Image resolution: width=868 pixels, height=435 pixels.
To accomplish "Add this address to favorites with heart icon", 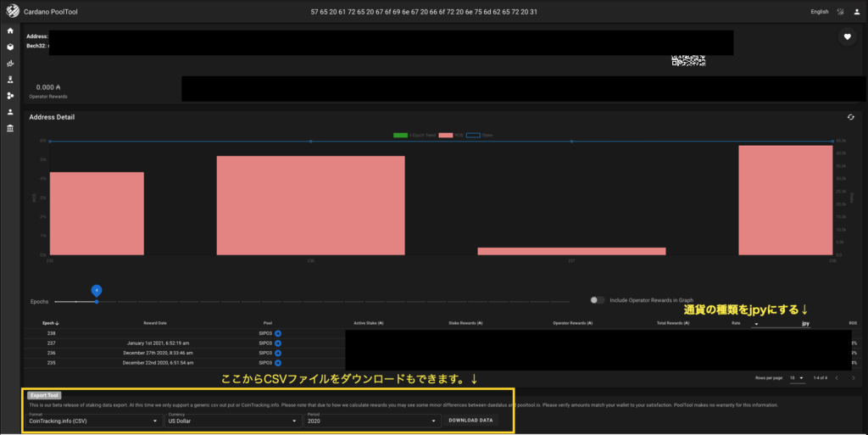I will (846, 36).
